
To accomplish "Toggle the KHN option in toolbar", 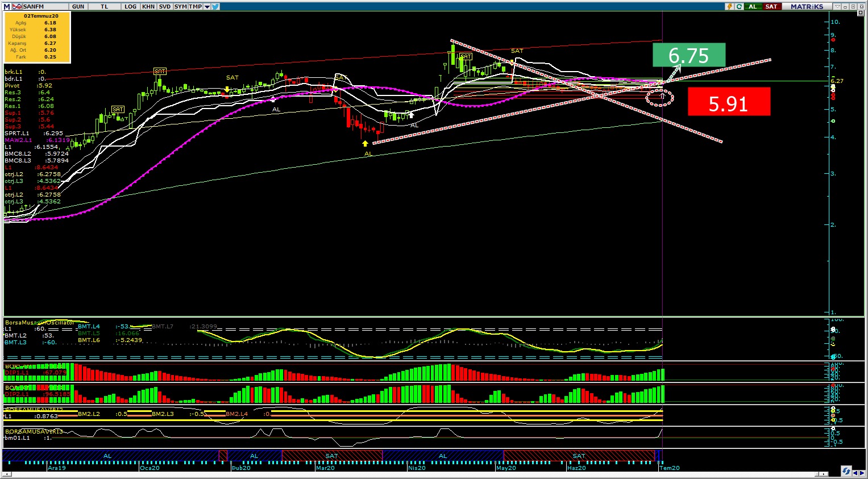I will click(148, 6).
